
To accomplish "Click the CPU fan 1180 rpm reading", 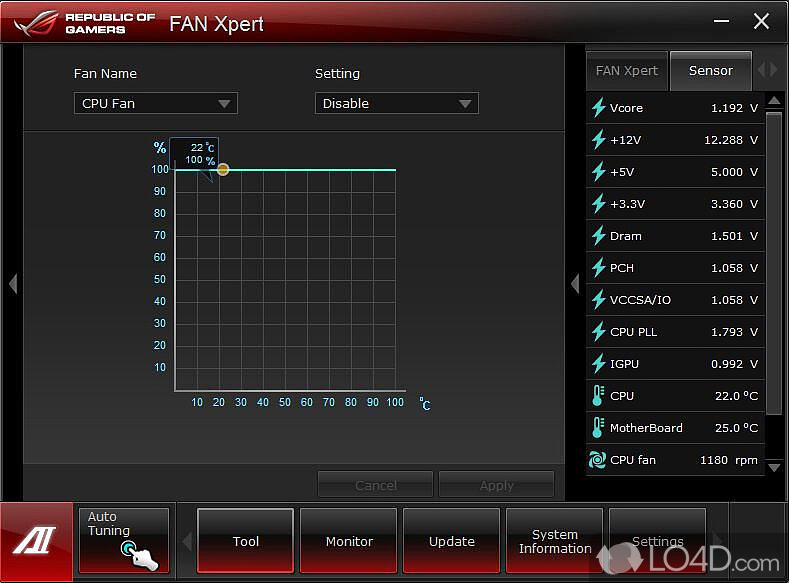I will 729,460.
